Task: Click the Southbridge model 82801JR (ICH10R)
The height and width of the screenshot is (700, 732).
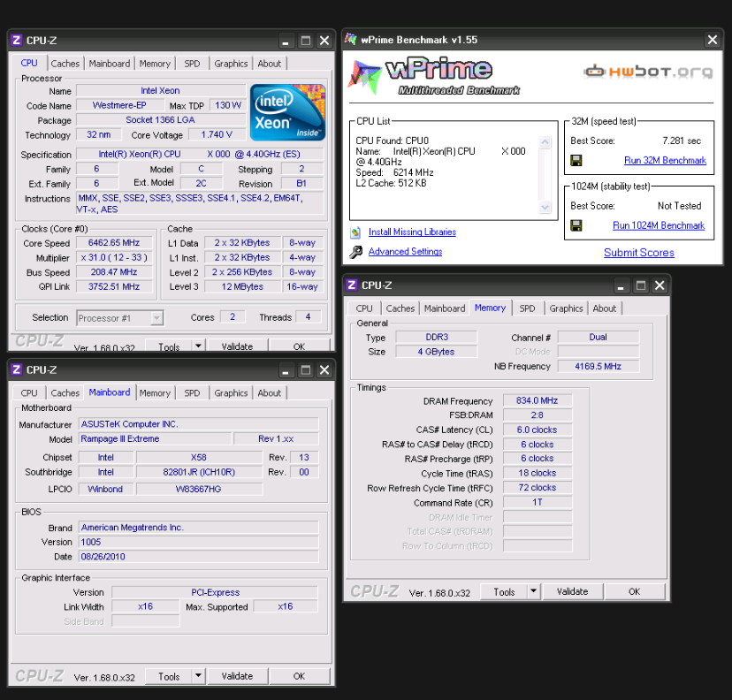Action: pyautogui.click(x=199, y=472)
